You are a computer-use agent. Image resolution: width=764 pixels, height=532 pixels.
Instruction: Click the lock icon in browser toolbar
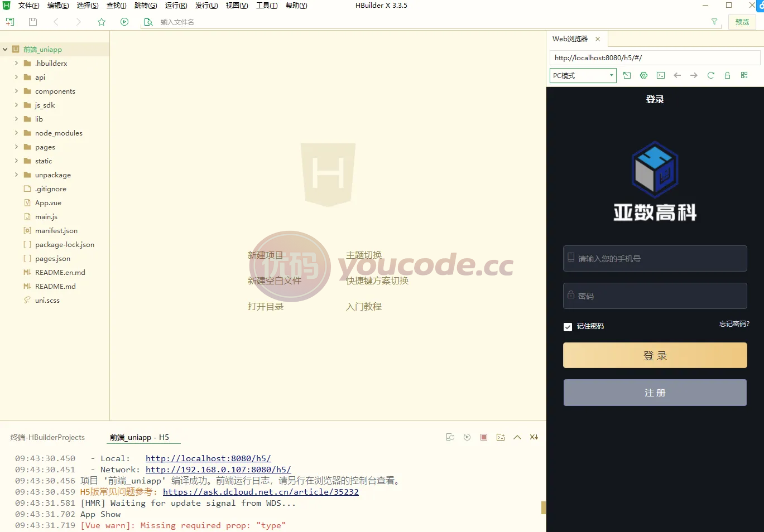tap(728, 75)
